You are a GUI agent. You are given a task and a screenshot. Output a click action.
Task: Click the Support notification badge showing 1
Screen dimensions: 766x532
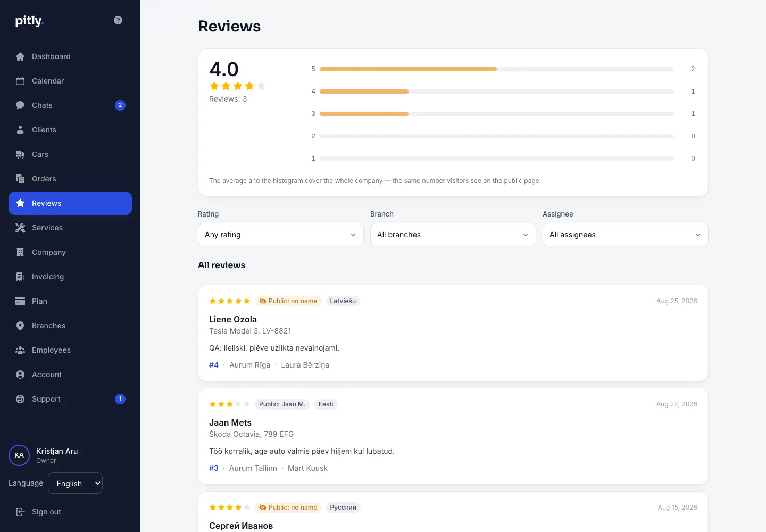pyautogui.click(x=120, y=399)
